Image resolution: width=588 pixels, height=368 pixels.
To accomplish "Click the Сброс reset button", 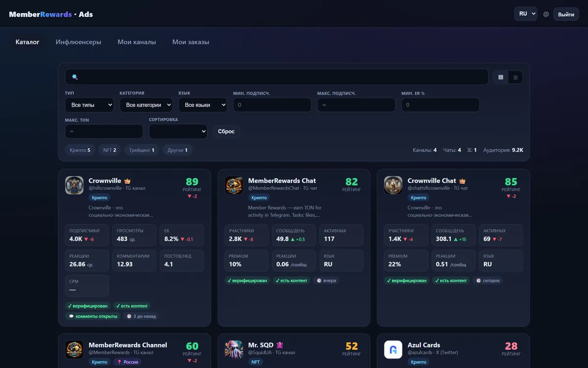I will point(226,131).
